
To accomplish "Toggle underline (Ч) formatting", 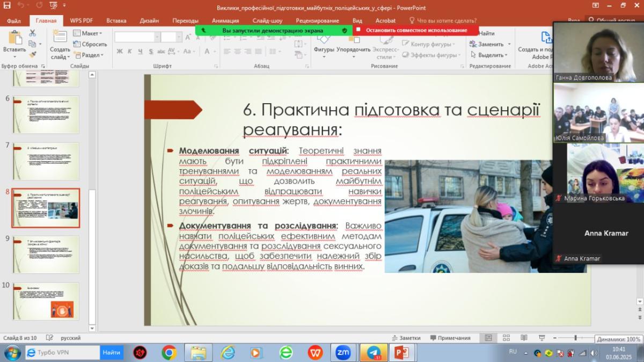I will 140,52.
